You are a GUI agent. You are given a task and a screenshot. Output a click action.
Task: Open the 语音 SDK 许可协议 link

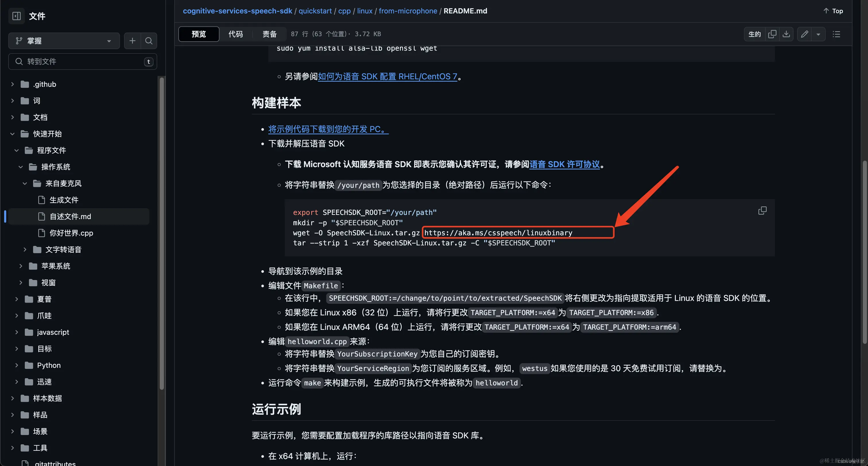click(565, 164)
